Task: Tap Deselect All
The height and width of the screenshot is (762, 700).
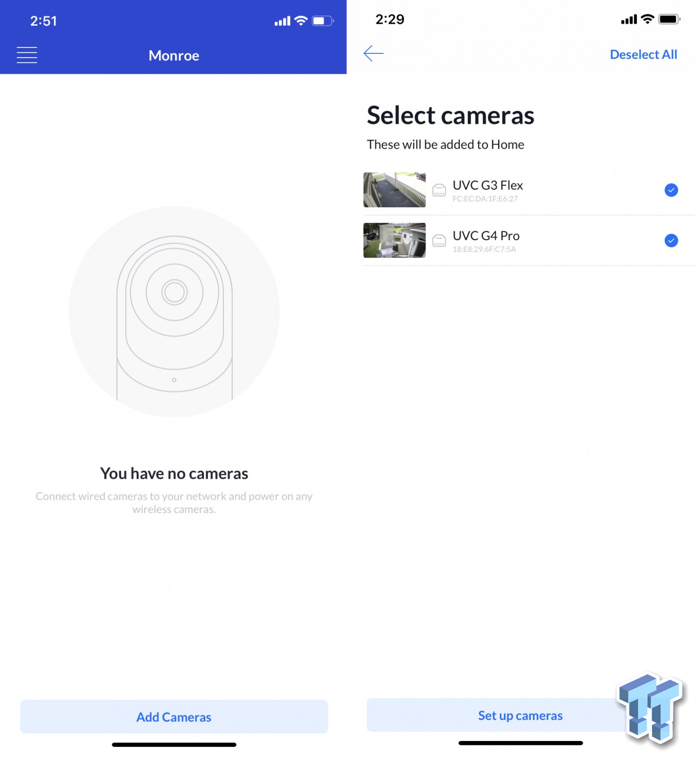Action: (643, 54)
